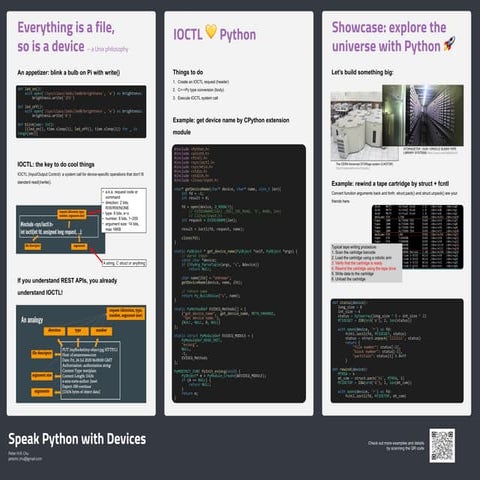Viewport: 480px width, 480px height.
Task: Click 'Example: rewind a tape cartridge by struct + fcntl'
Action: point(390,184)
